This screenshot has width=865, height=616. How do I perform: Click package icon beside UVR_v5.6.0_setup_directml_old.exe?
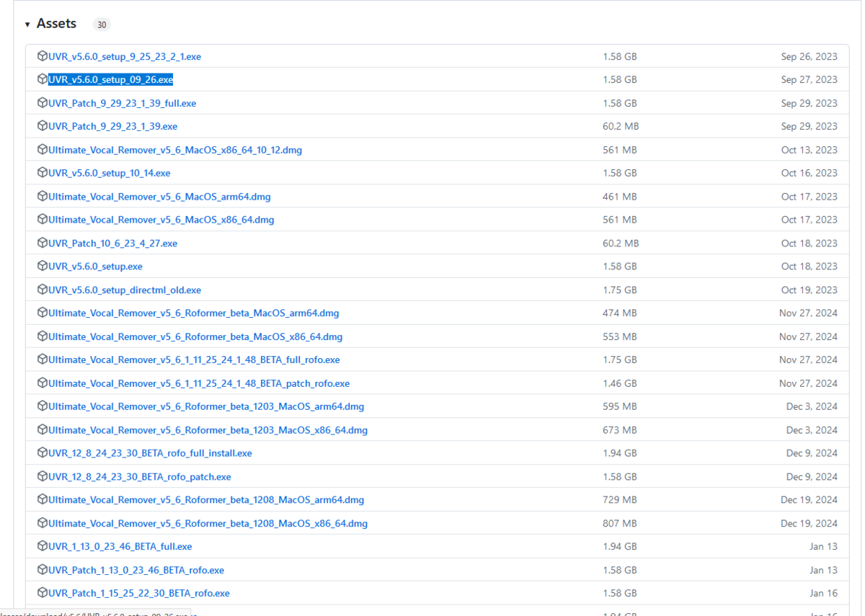tap(43, 290)
